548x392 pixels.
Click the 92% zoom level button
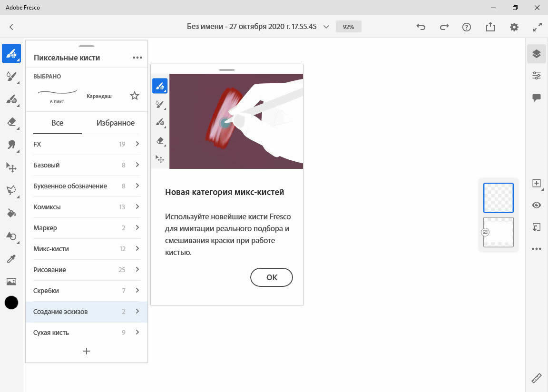click(x=348, y=27)
